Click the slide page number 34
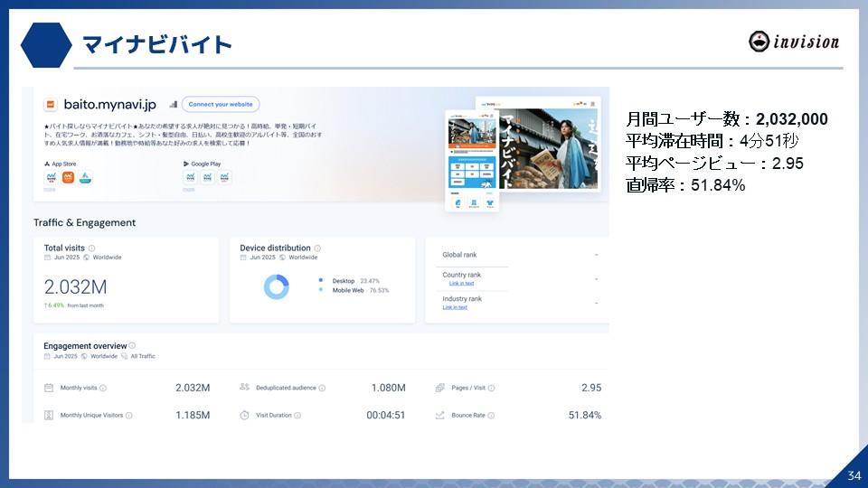This screenshot has width=868, height=488. [x=854, y=476]
